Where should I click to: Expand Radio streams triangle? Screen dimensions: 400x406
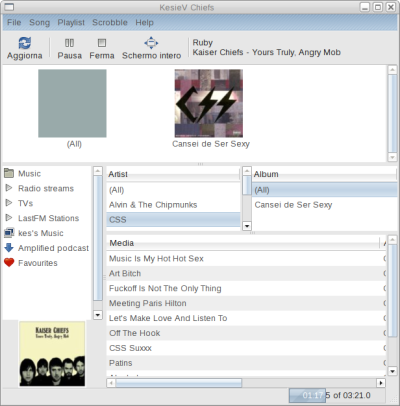tap(9, 188)
